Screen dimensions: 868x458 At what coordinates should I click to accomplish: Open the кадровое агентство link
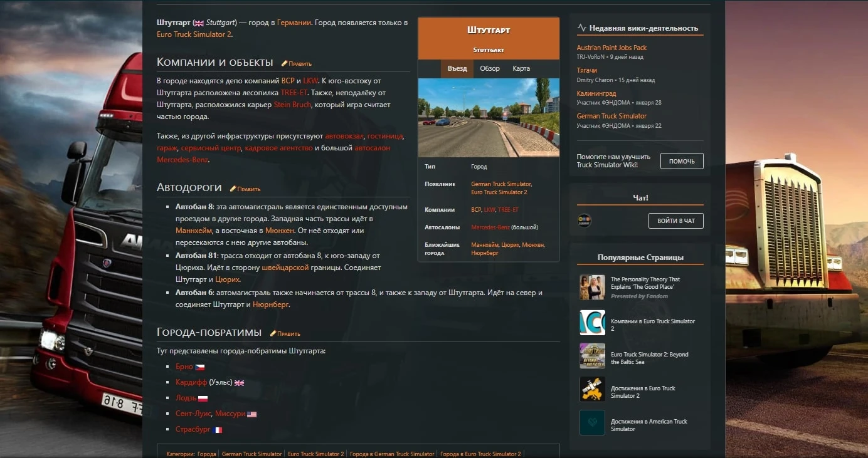pos(278,148)
